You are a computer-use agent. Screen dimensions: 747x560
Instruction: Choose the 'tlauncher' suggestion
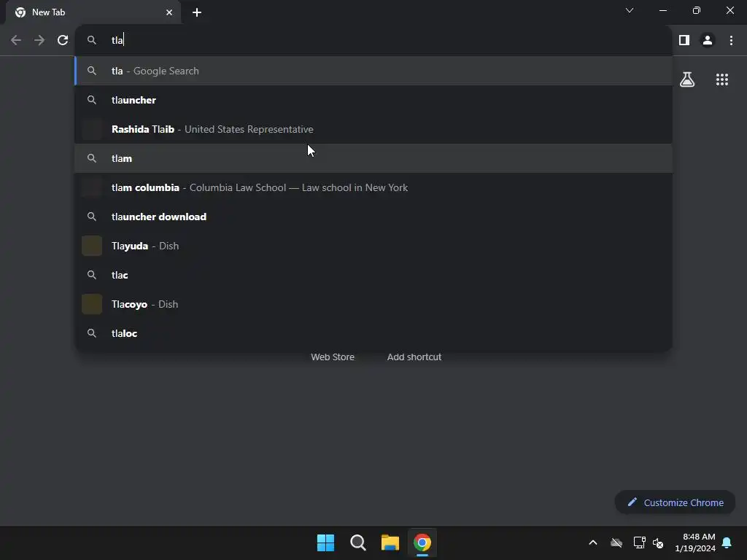pos(373,100)
